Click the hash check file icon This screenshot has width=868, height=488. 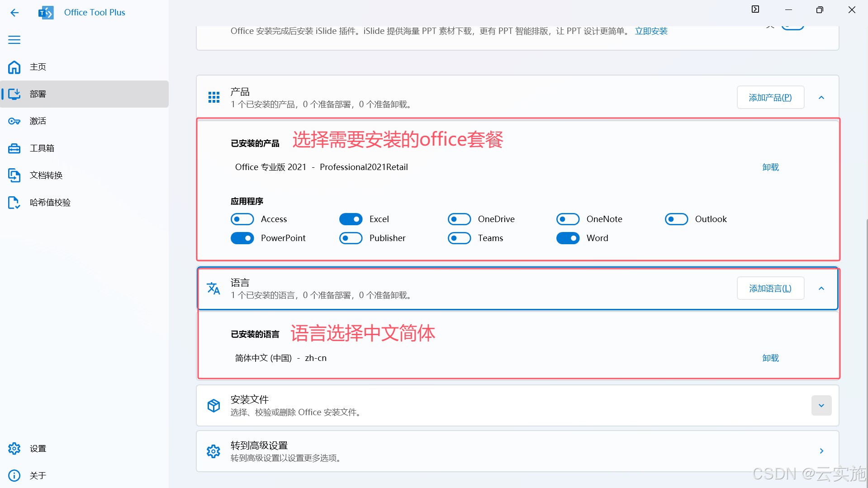click(14, 203)
